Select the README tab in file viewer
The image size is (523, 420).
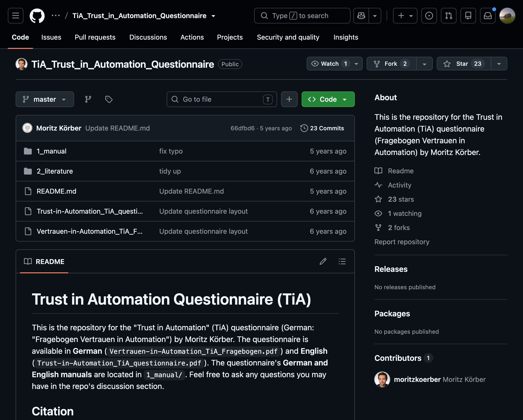click(44, 262)
